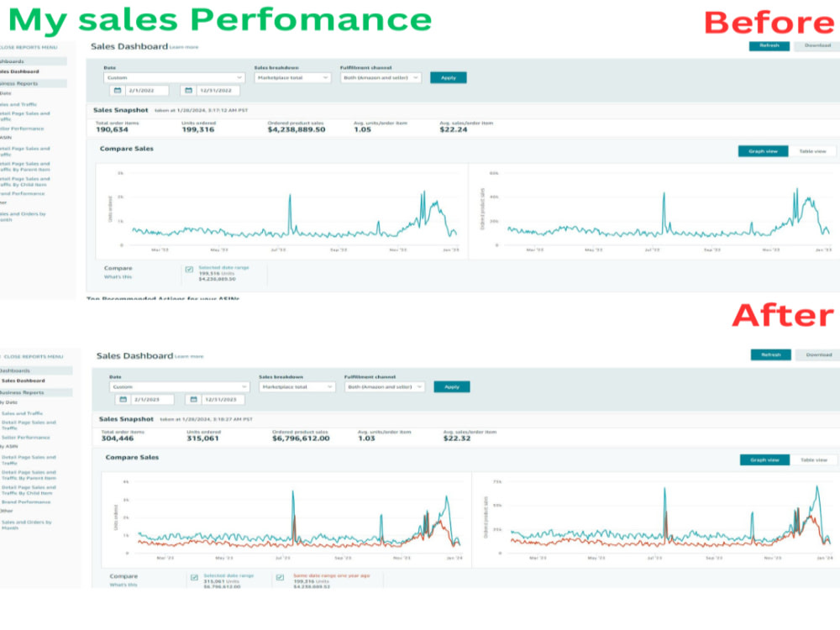Click Sales Snapshot heading in Before dashboard
Screen dimensions: 840x630
coord(120,110)
